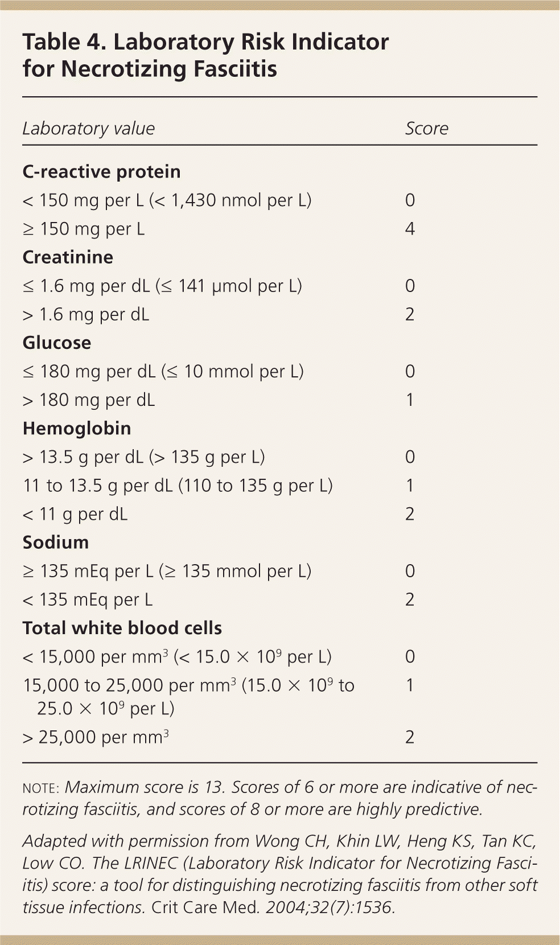Select the Sodium section heading
560x945 pixels.
[x=56, y=543]
